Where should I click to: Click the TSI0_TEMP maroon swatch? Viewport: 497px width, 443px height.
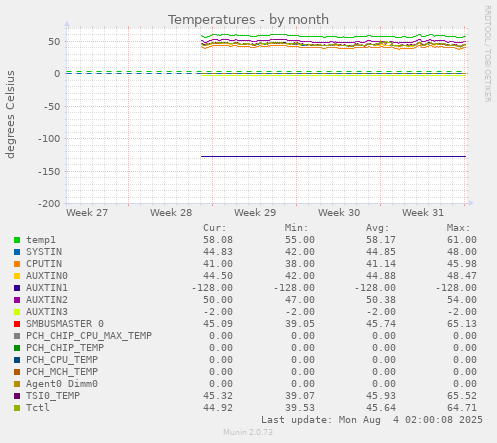[17, 396]
